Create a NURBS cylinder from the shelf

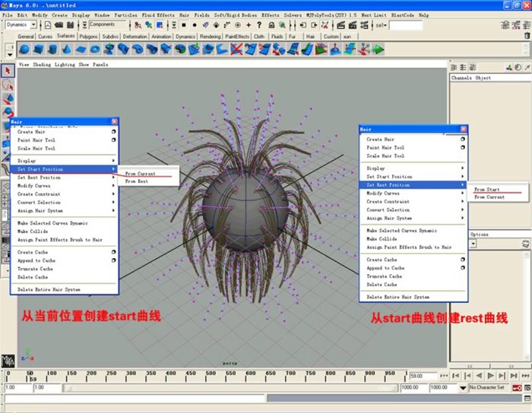coord(52,49)
